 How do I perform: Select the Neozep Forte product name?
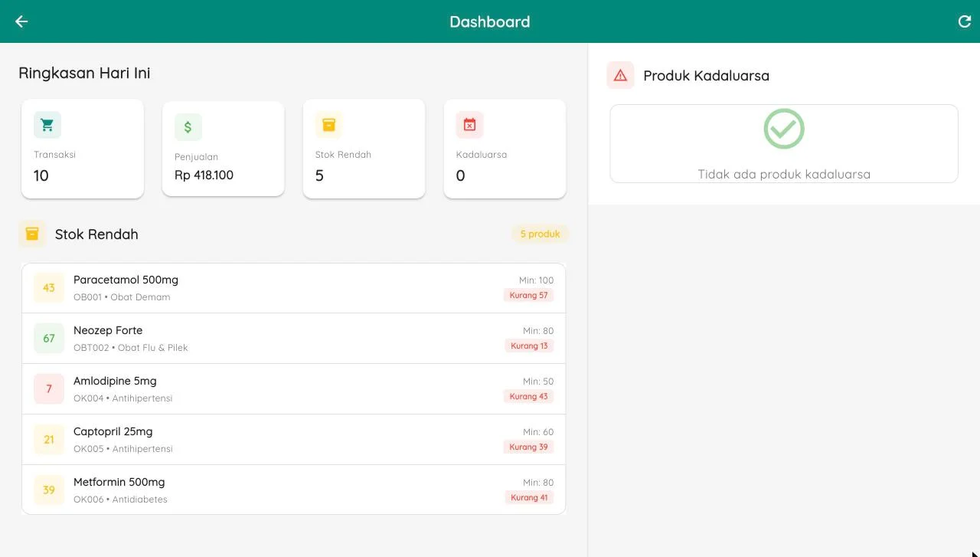pyautogui.click(x=108, y=330)
